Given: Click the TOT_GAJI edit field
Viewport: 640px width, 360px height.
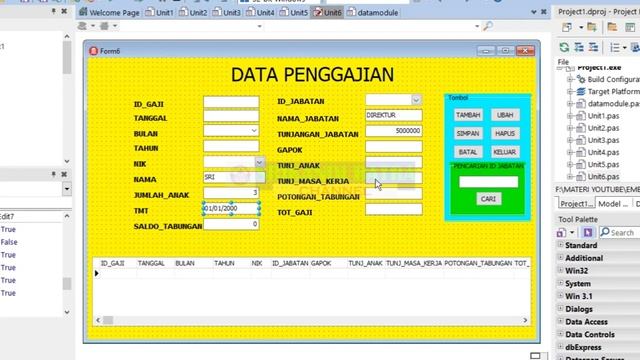Looking at the screenshot, I should tap(394, 209).
